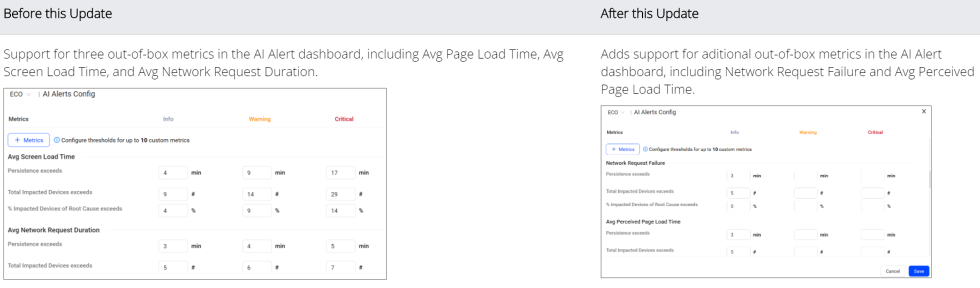Expand the ECO dropdown in the After screenshot
The height and width of the screenshot is (288, 980).
click(616, 112)
